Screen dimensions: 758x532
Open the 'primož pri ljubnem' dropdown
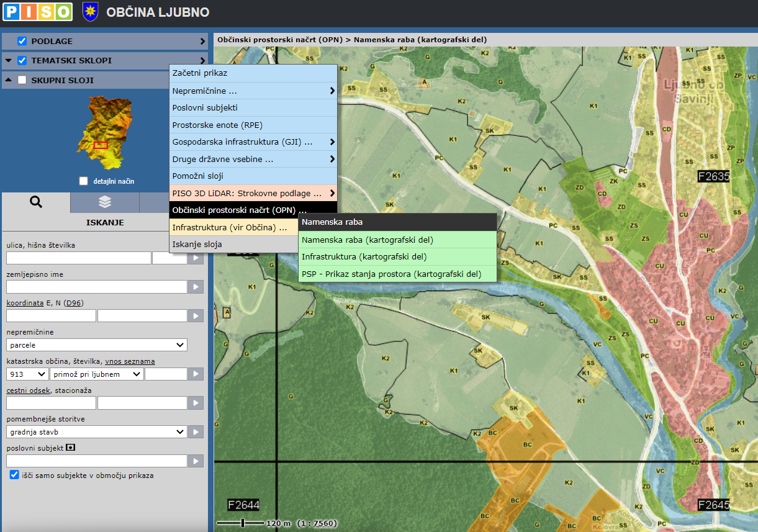coord(97,374)
